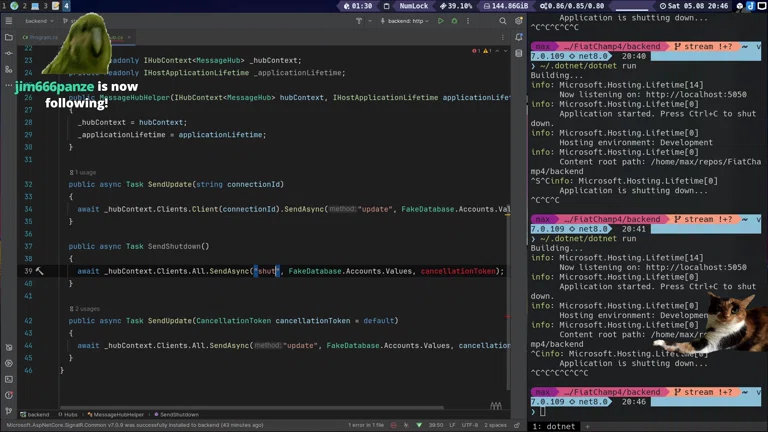Open IDE settings gear icon
Screen dimensions: 768x432
tap(518, 20)
